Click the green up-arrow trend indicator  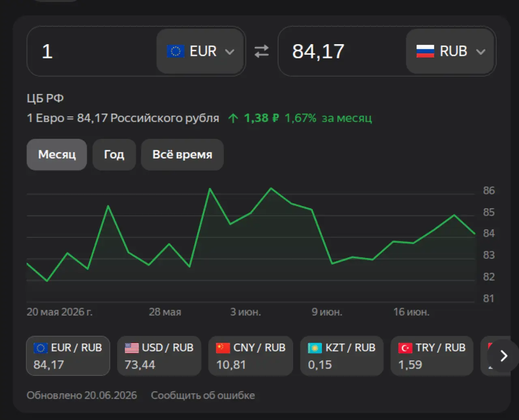tap(233, 118)
